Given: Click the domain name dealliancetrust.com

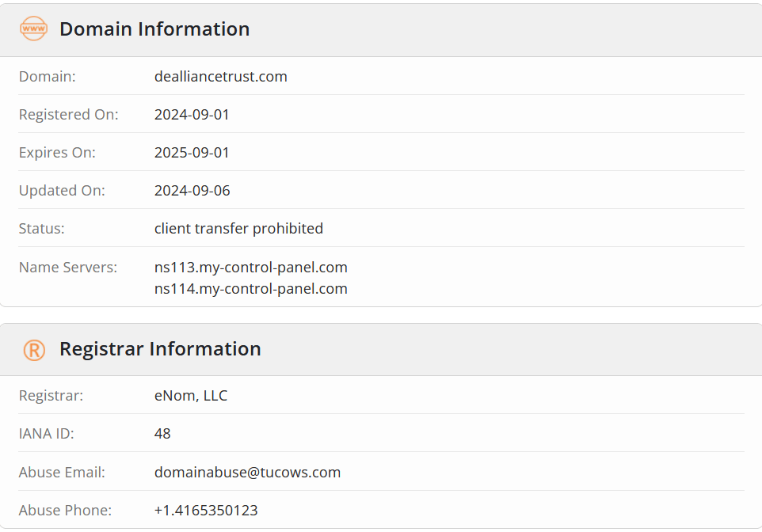Looking at the screenshot, I should pyautogui.click(x=221, y=77).
